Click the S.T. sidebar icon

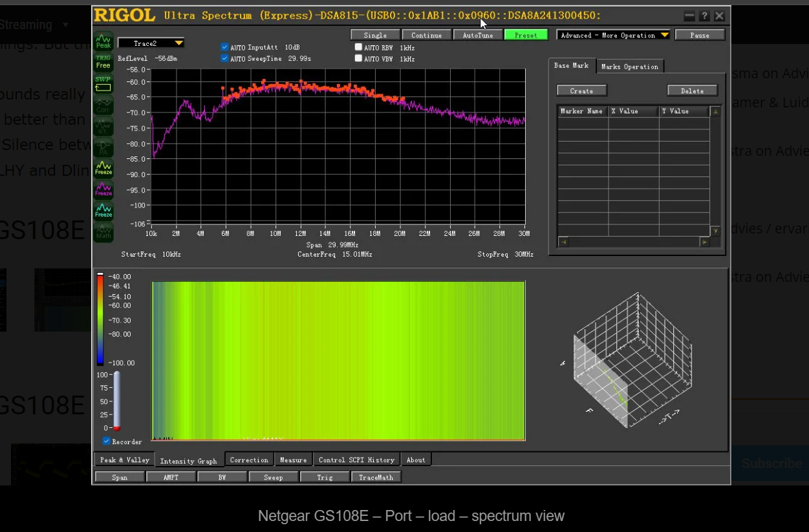pyautogui.click(x=103, y=127)
